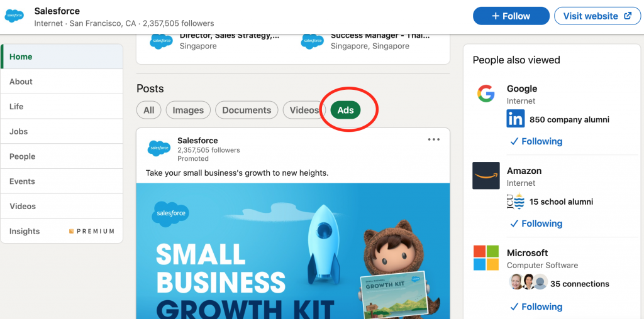Toggle Following under Microsoft
The width and height of the screenshot is (644, 319).
tap(536, 306)
